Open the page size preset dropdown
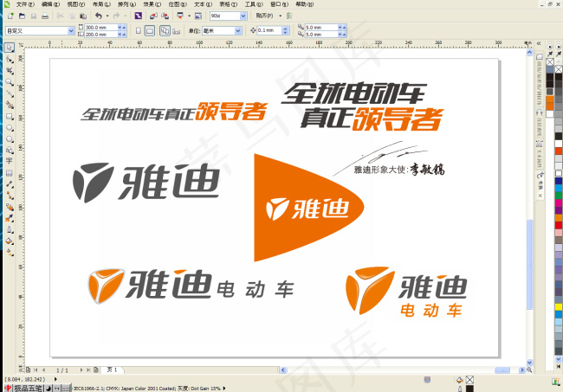The height and width of the screenshot is (392, 563). pos(71,31)
